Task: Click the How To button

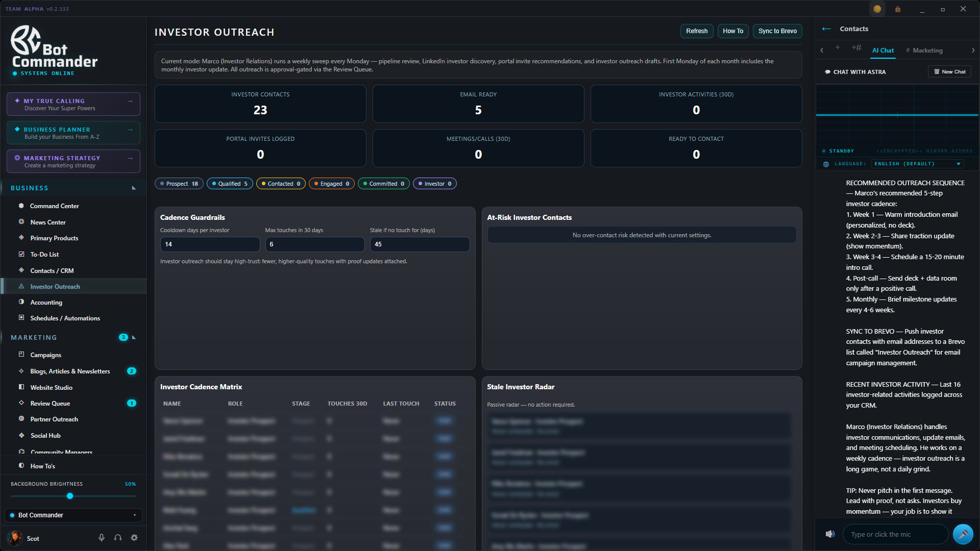Action: pyautogui.click(x=733, y=31)
